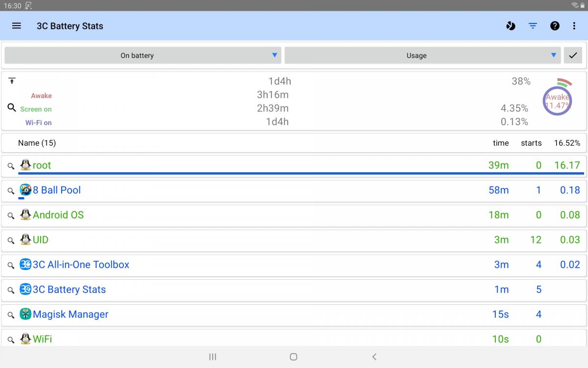Tap the 3C All-in-One Toolbox app icon
588x368 pixels.
pyautogui.click(x=25, y=264)
